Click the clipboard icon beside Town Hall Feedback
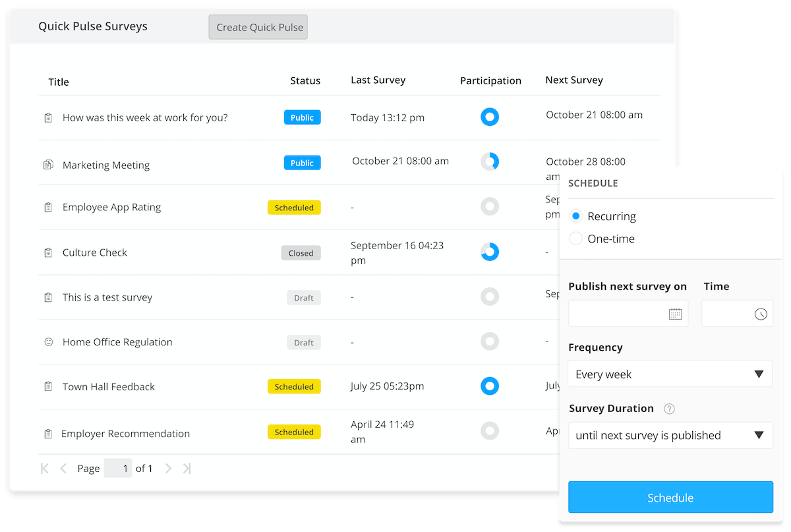The width and height of the screenshot is (791, 532). coord(48,386)
